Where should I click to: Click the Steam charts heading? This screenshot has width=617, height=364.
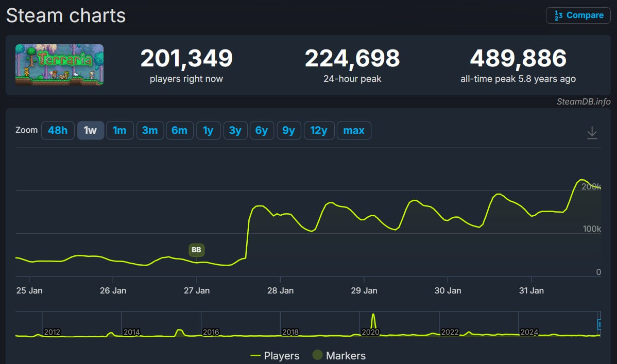[x=66, y=16]
